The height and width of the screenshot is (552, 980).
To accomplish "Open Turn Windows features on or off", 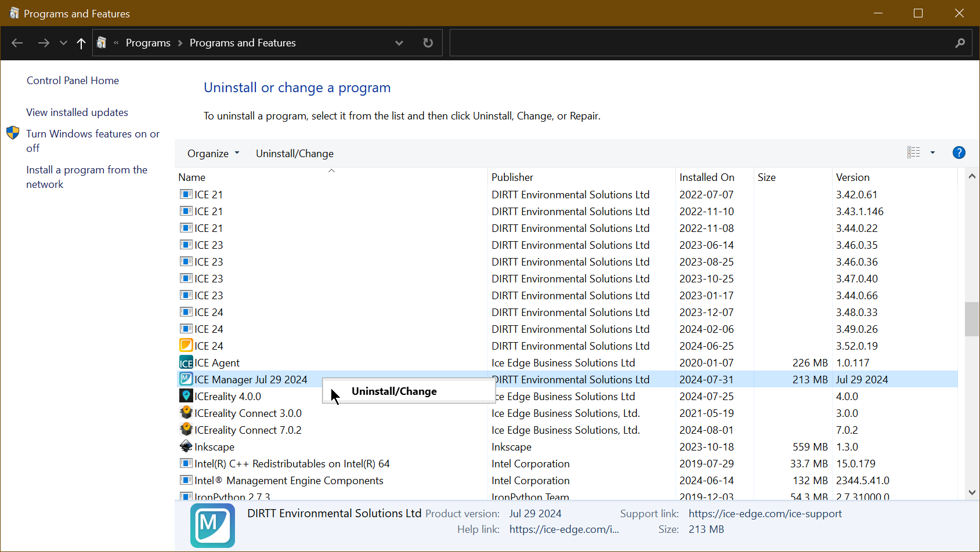I will point(93,141).
